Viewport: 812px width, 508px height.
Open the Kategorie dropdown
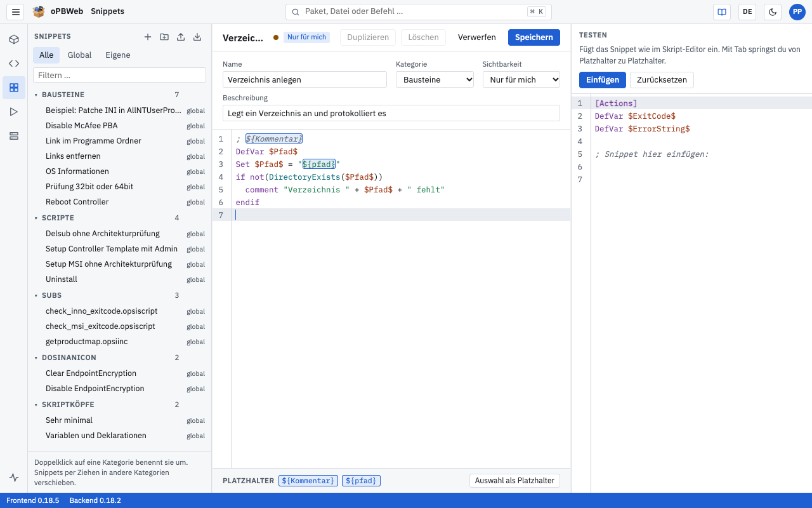435,79
